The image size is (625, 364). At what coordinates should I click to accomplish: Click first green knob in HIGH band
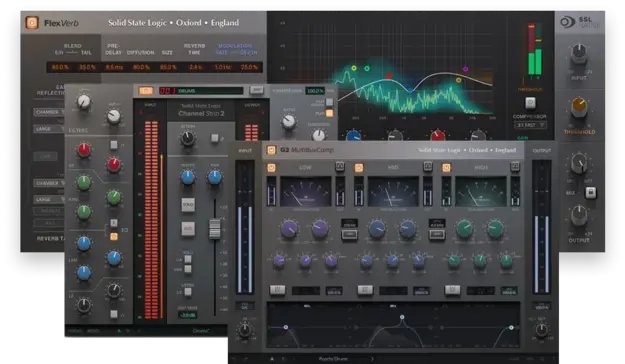tap(464, 228)
